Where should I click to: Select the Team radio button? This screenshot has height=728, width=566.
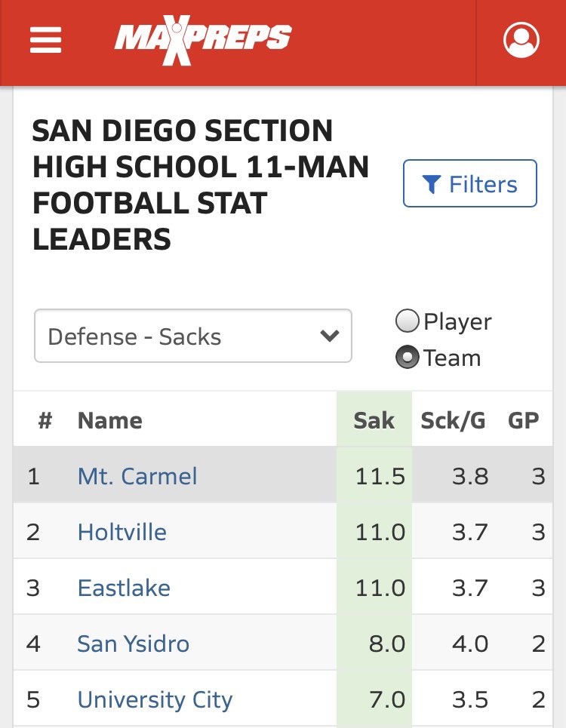point(408,358)
